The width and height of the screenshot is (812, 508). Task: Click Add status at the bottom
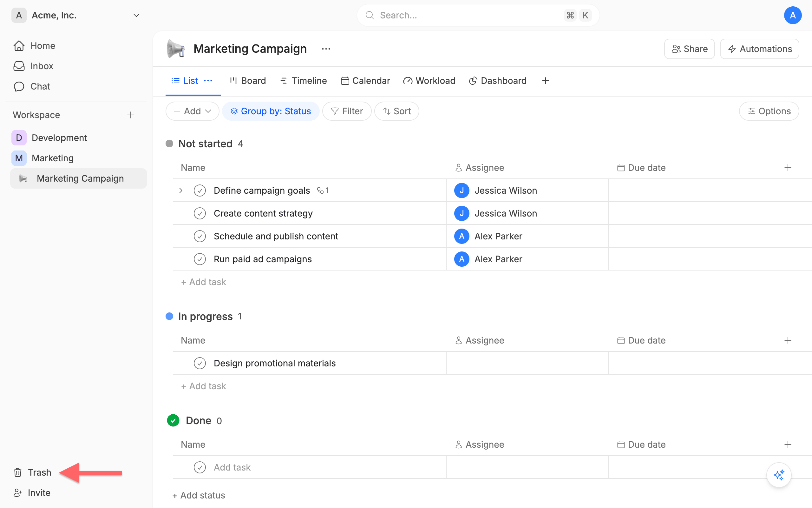(x=199, y=495)
